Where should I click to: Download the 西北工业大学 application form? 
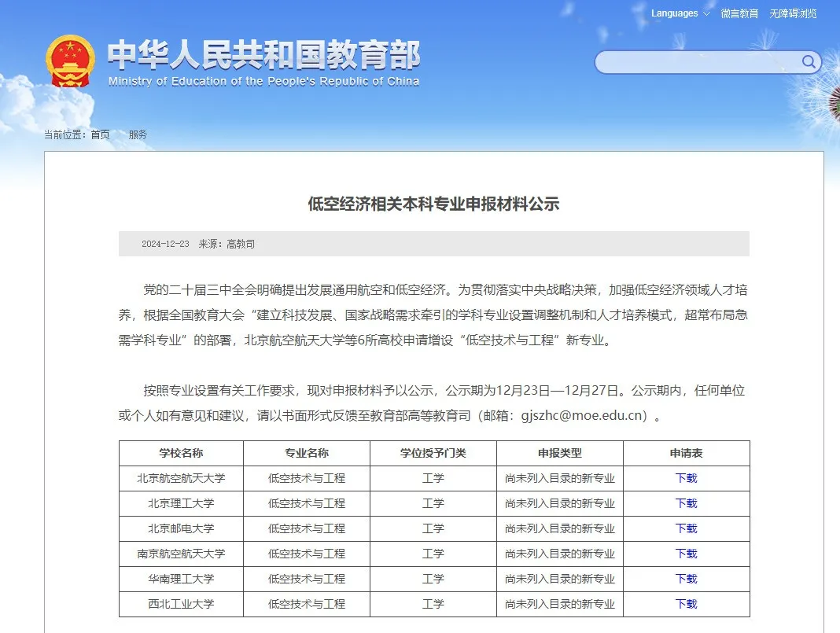(x=686, y=604)
